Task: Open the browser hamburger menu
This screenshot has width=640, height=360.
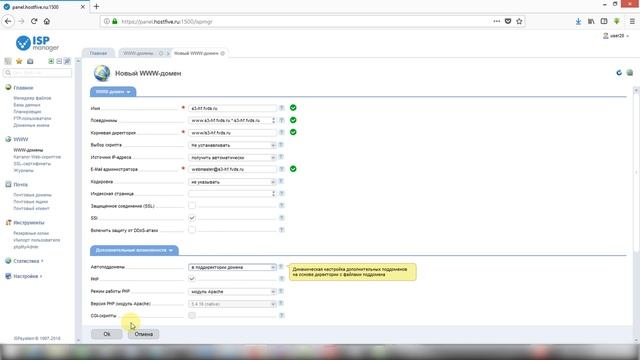Action: (x=632, y=21)
